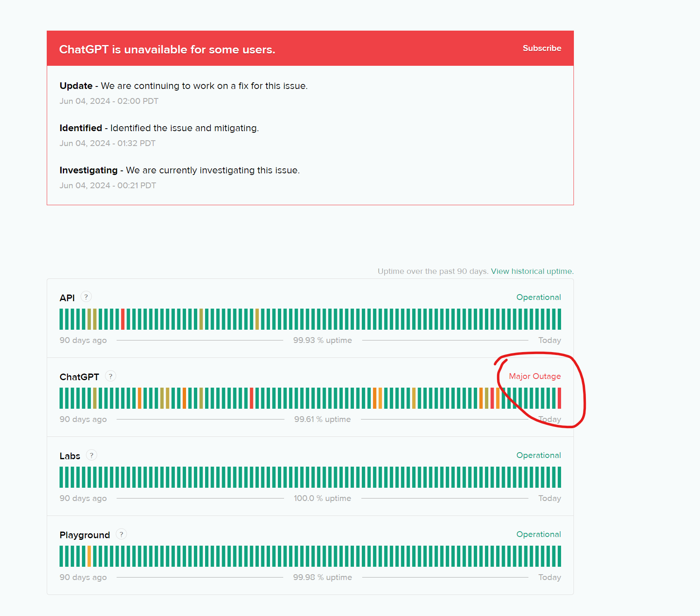700x616 pixels.
Task: Click the 99.98 % uptime label
Action: tap(323, 577)
